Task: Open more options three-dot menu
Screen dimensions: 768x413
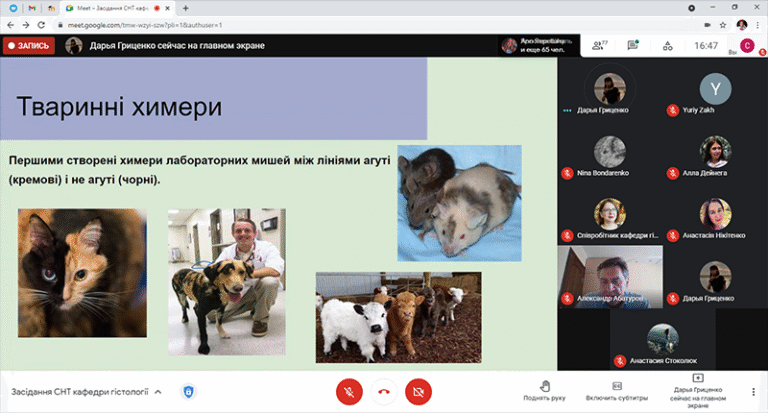Action: pos(753,391)
